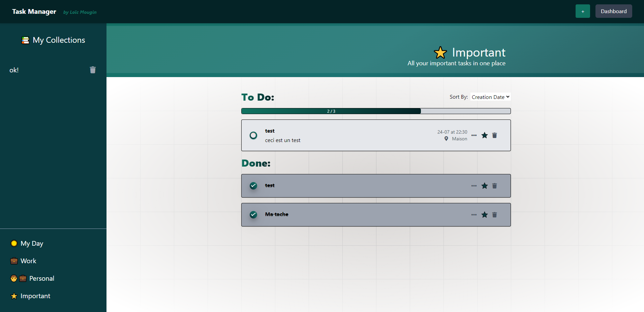Click the Important page title
The image size is (644, 312).
479,53
